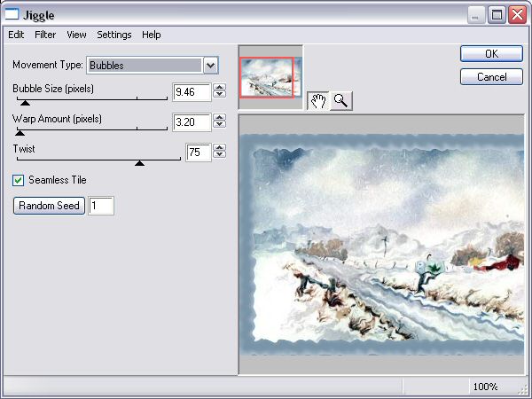Decrease Twist value with down arrow
This screenshot has width=532, height=399.
click(x=220, y=154)
